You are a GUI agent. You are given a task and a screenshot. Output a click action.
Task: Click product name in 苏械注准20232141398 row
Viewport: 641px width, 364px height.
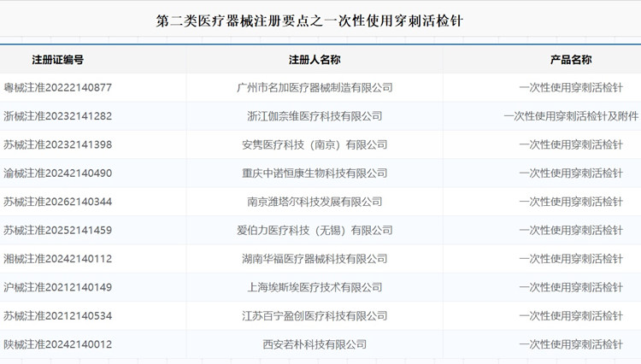[x=571, y=144]
